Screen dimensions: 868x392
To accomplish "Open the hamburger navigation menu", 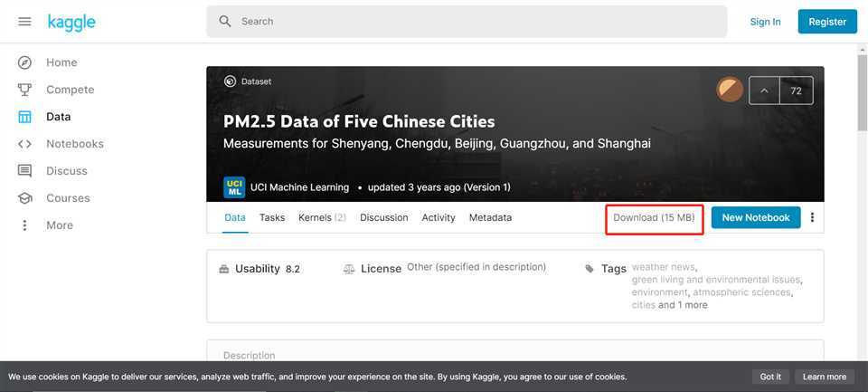I will [24, 22].
